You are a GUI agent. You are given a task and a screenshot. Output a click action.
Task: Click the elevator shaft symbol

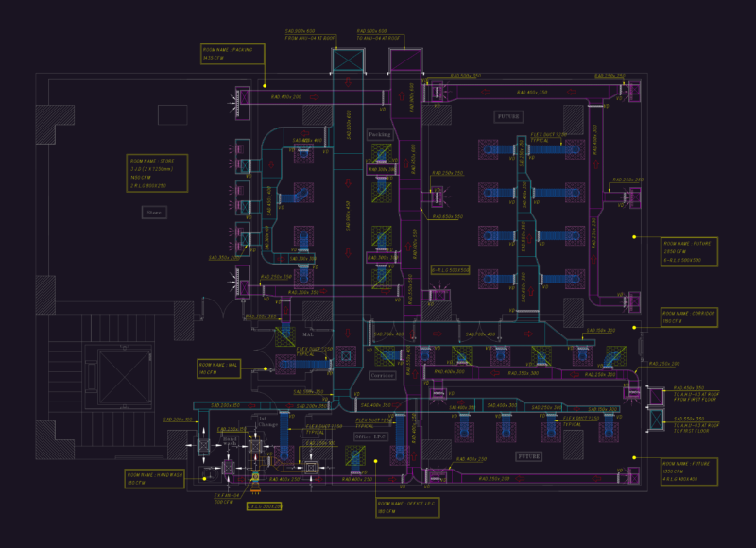coord(125,376)
